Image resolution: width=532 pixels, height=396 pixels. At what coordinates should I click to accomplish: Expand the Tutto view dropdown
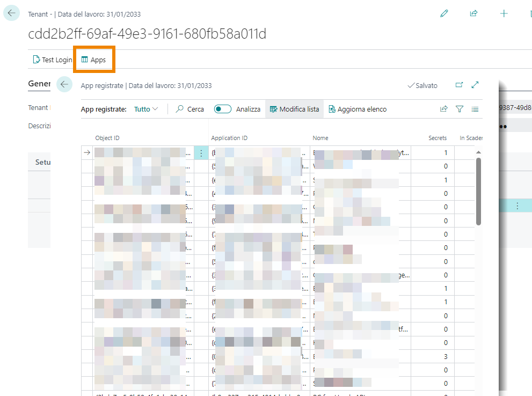click(x=146, y=109)
